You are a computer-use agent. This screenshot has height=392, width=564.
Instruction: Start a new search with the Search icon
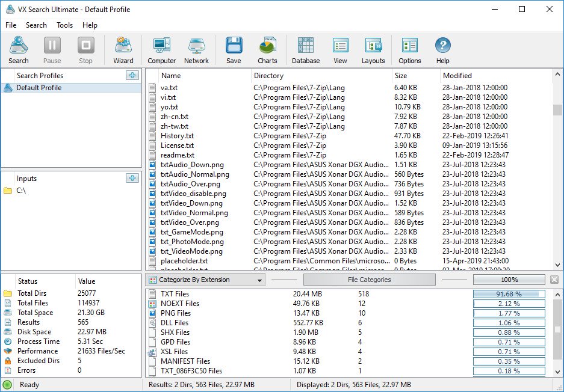point(18,50)
